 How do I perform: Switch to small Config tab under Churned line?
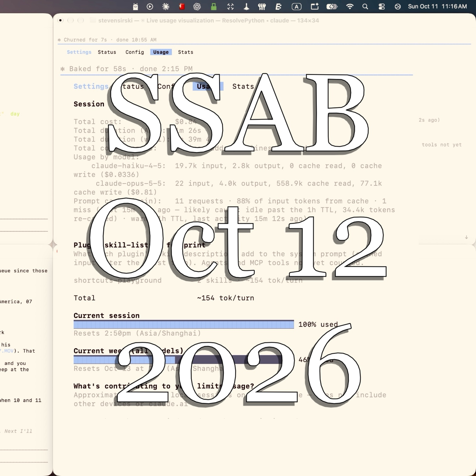pyautogui.click(x=135, y=52)
